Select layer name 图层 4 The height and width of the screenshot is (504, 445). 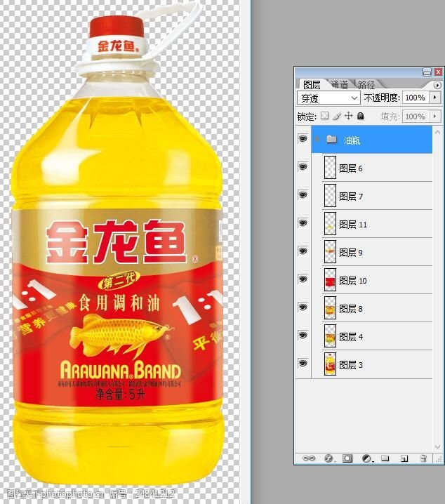point(351,336)
